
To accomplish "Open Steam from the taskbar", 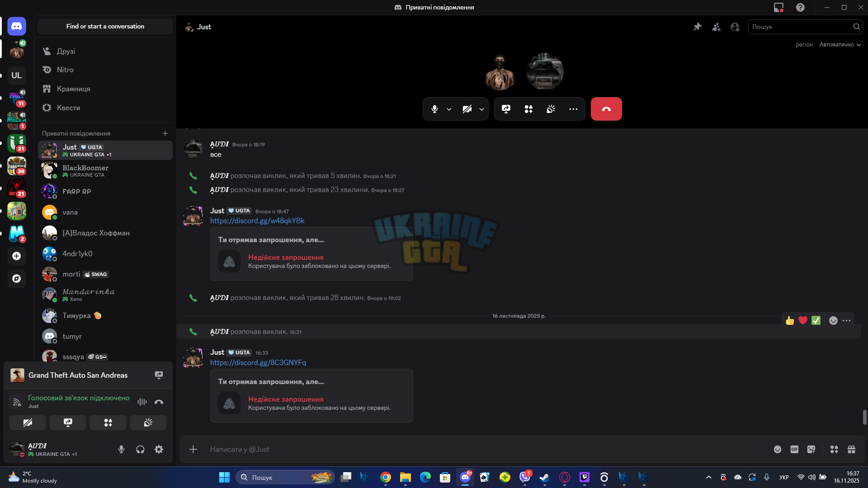I will click(545, 478).
